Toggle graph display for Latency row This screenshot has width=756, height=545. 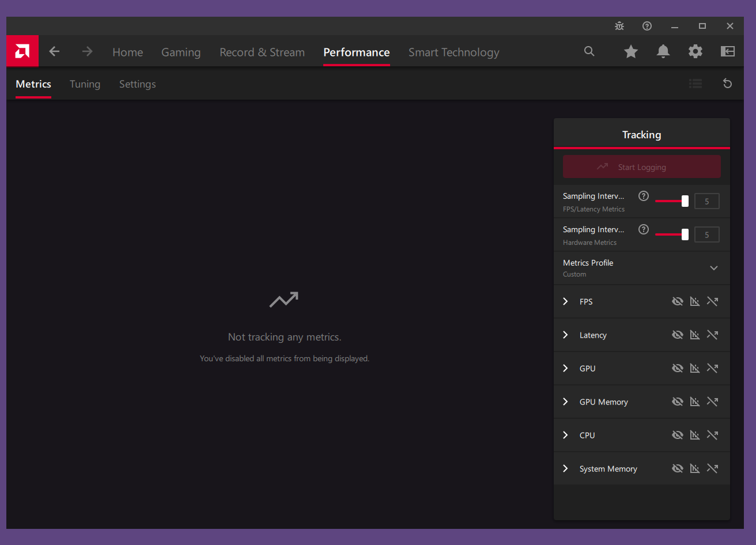(x=695, y=335)
